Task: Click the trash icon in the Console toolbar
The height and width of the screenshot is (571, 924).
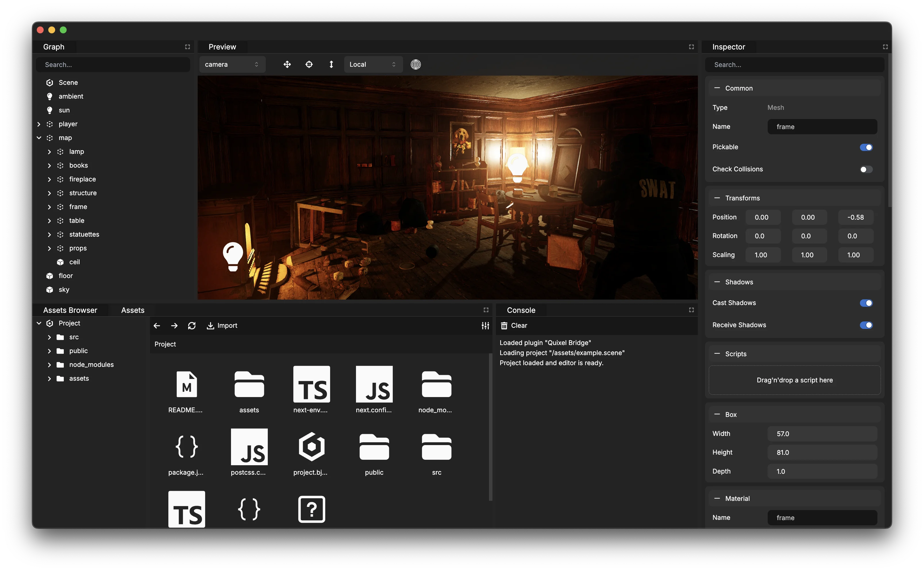Action: click(504, 326)
